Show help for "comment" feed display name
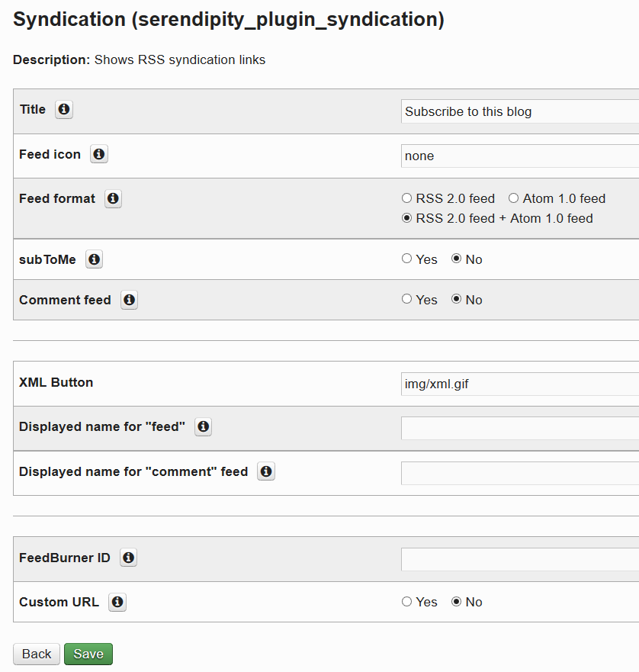The height and width of the screenshot is (672, 639). tap(265, 471)
